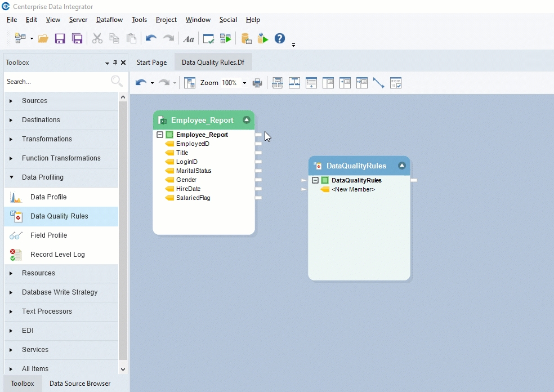Click the font Aa icon in toolbar

point(189,38)
